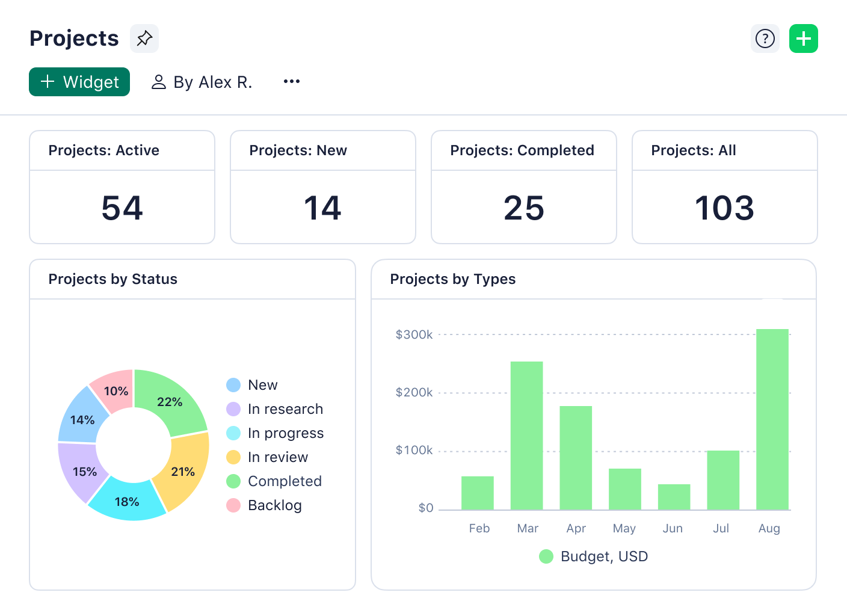The image size is (847, 616).
Task: Click the plus icon inside the Widget button
Action: 48,82
